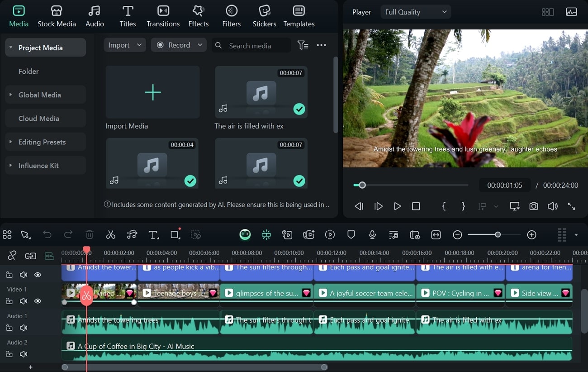The height and width of the screenshot is (372, 588).
Task: Take a snapshot with the camera icon
Action: (534, 206)
